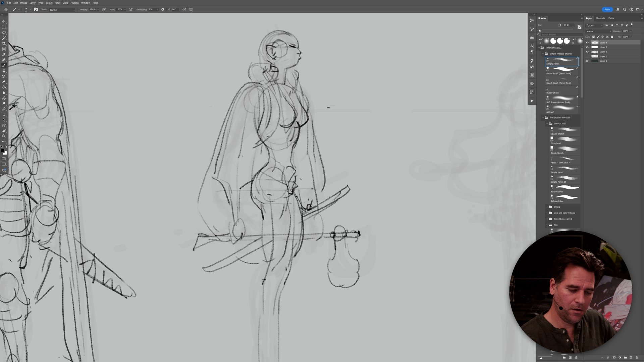Click the foreground color swatch
Screen dimensions: 644x362
click(3, 151)
